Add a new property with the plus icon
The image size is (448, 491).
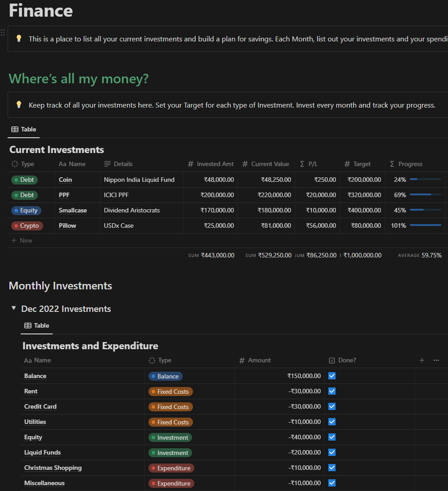click(x=422, y=360)
